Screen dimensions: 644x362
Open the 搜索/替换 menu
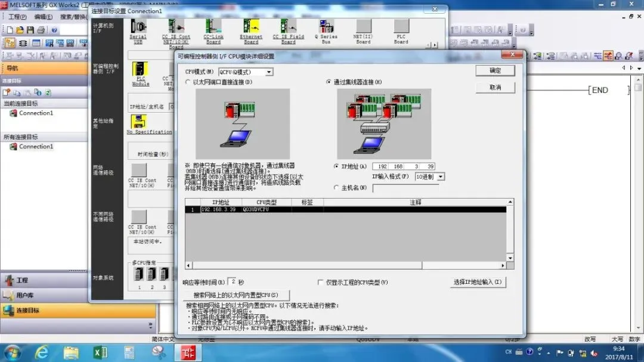73,17
